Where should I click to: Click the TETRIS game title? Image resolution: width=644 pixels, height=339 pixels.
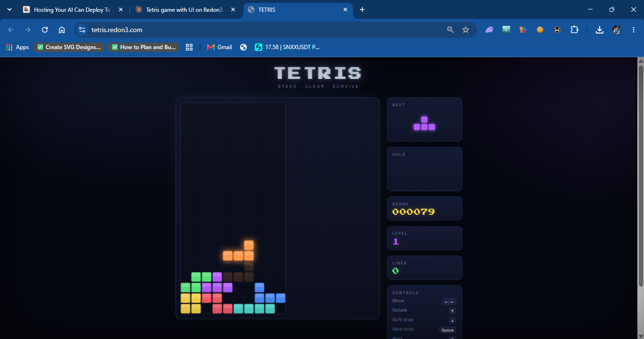point(318,73)
